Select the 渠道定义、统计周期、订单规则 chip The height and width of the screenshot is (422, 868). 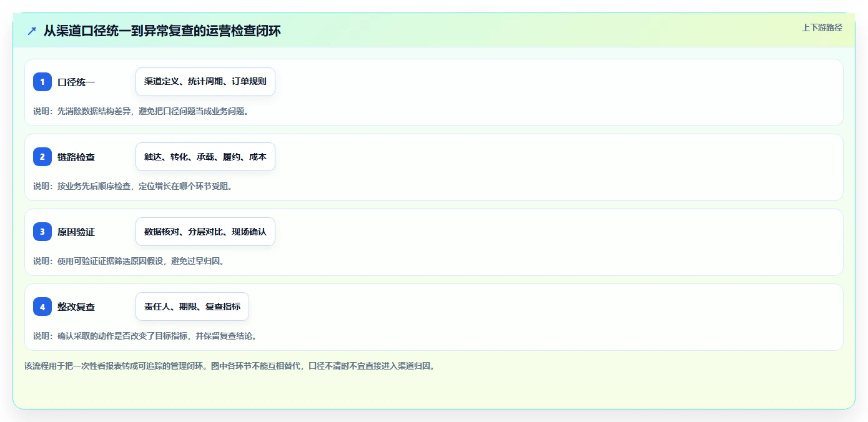[205, 82]
